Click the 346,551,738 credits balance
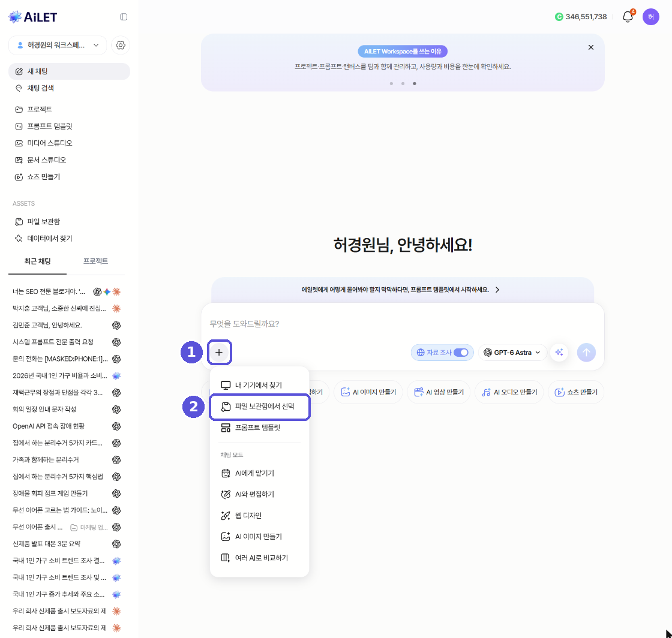672x638 pixels. pos(586,17)
